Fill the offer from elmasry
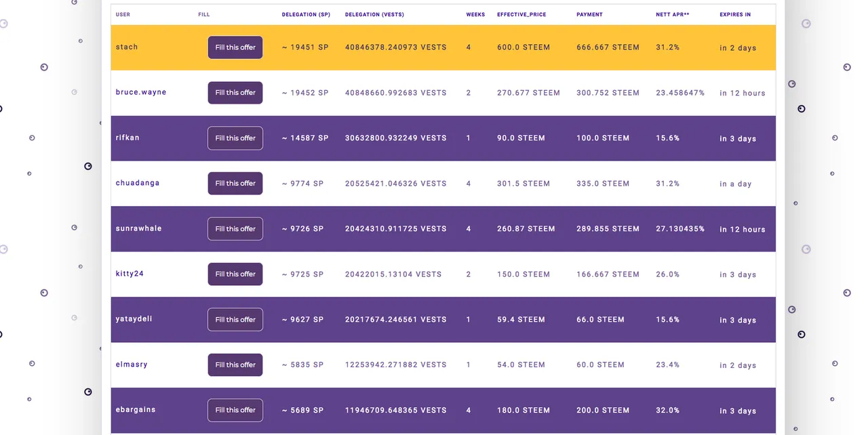868x435 pixels. coord(235,365)
